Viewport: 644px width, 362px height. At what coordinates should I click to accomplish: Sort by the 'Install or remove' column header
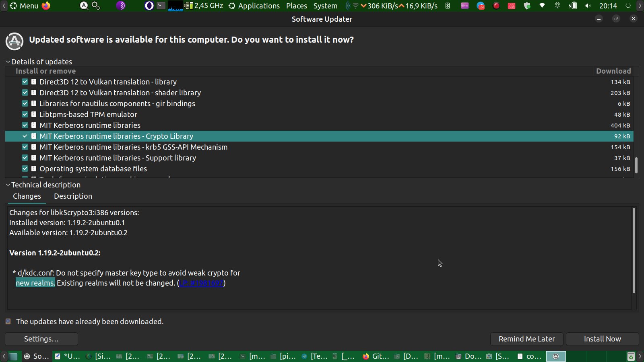tap(46, 71)
